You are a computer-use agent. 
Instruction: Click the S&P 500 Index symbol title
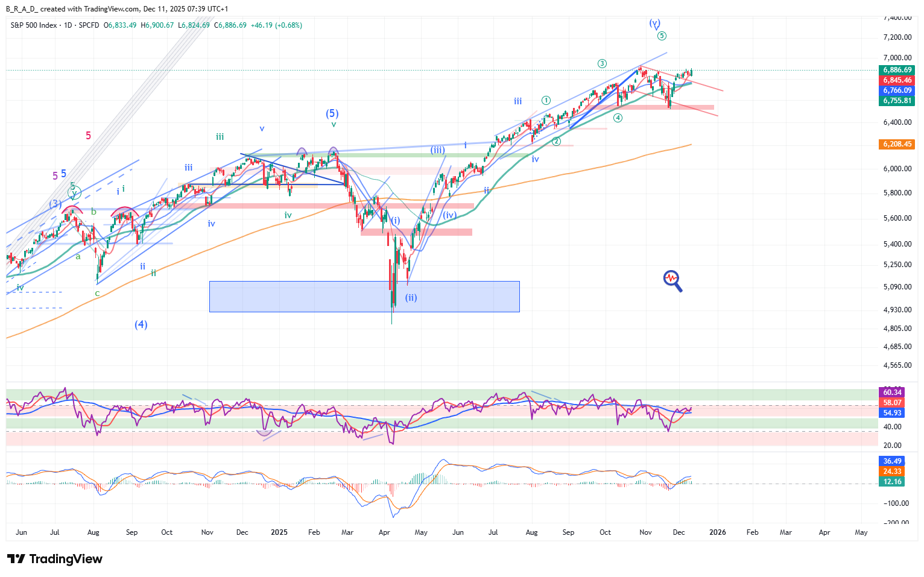[34, 25]
